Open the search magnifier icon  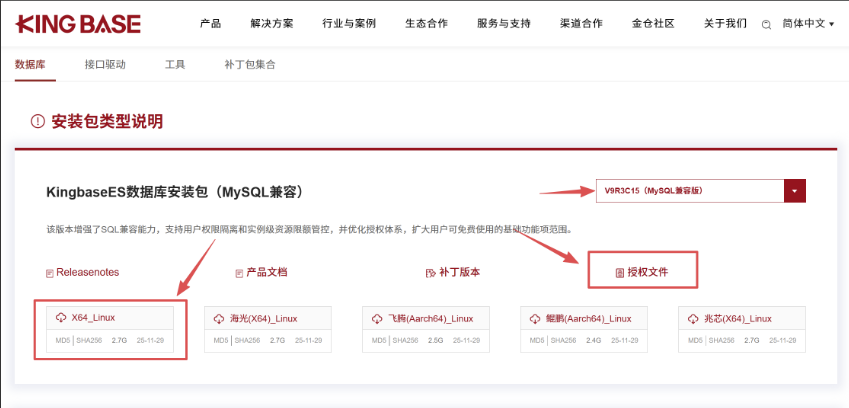[x=766, y=25]
